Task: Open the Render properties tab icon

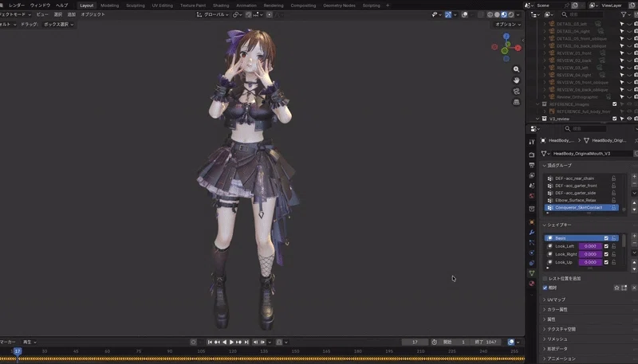Action: click(531, 155)
